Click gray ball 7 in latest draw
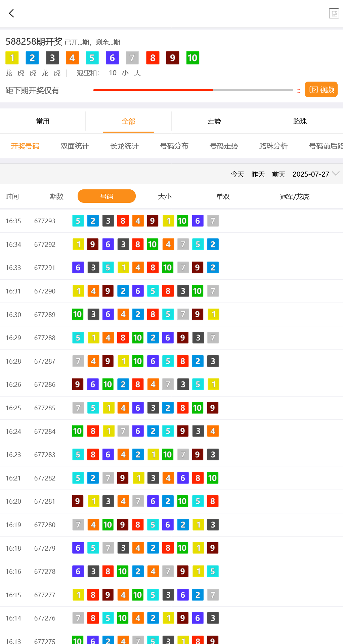 click(132, 58)
